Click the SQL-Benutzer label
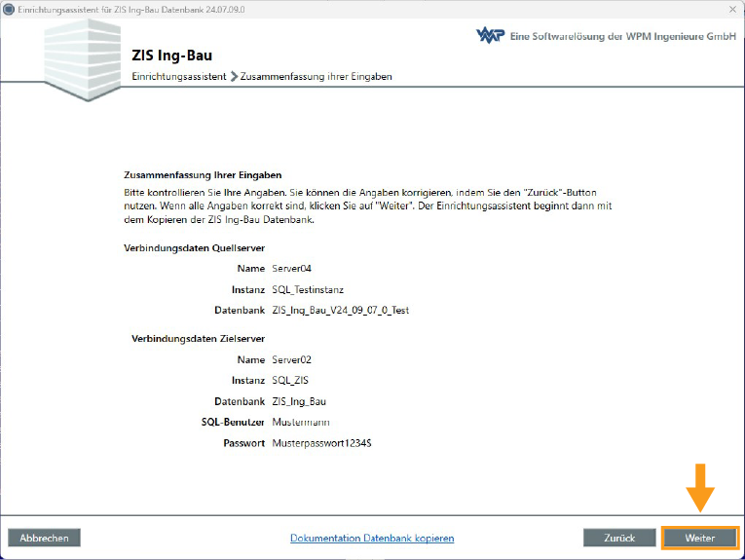Viewport: 745px width, 560px height. [x=233, y=422]
